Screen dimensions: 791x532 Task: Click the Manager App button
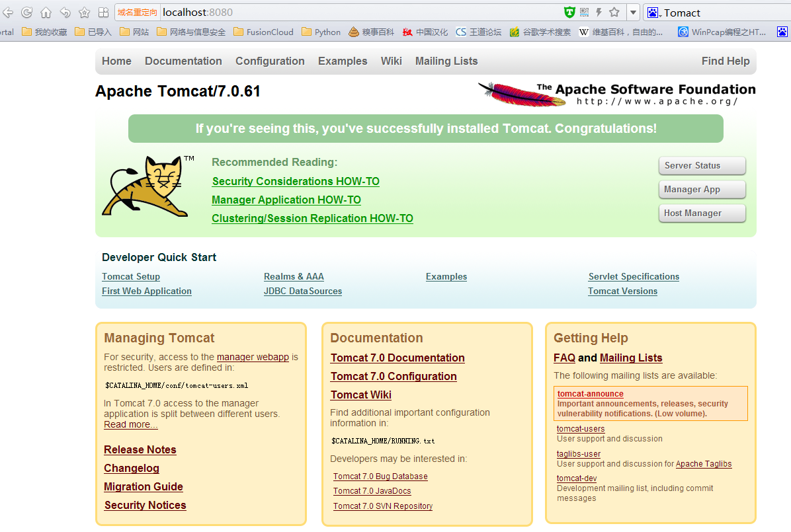pos(702,189)
